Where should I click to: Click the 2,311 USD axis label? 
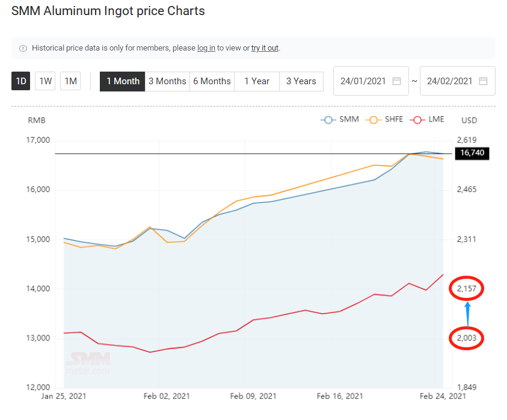pos(467,239)
